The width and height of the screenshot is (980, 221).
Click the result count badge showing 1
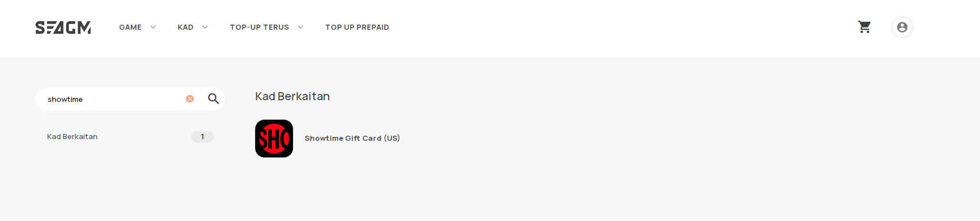coord(202,137)
